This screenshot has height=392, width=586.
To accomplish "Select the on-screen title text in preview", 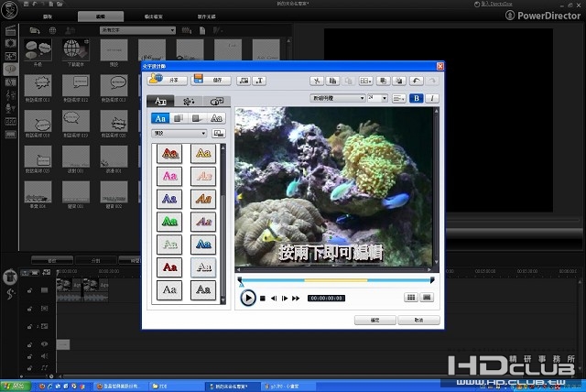I will (331, 253).
